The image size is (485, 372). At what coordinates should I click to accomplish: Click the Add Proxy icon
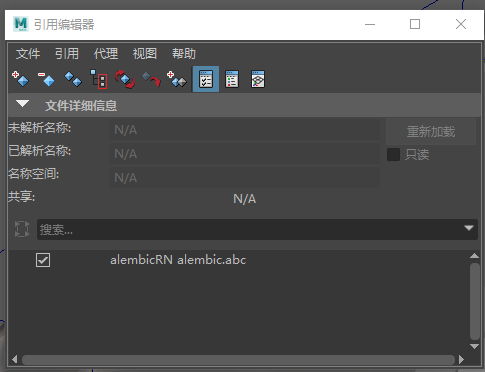(x=177, y=79)
